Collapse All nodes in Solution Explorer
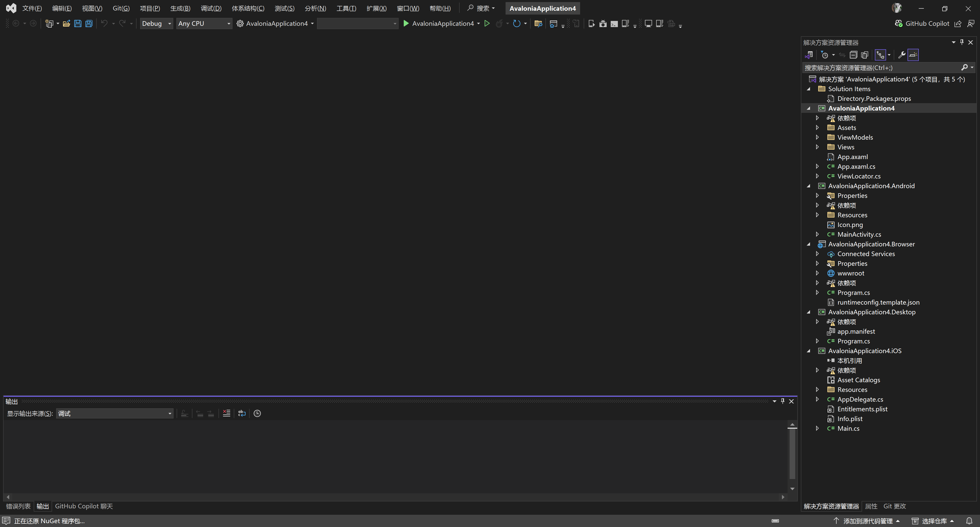 tap(853, 55)
